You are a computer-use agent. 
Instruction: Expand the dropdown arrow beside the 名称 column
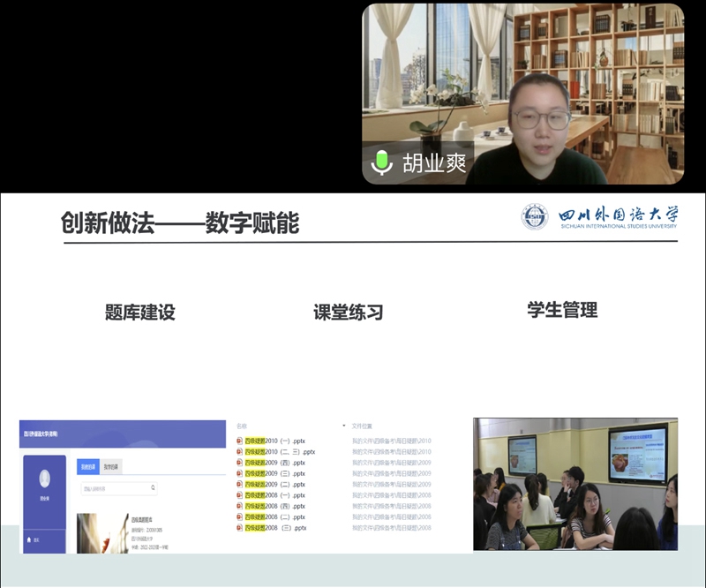coord(343,426)
